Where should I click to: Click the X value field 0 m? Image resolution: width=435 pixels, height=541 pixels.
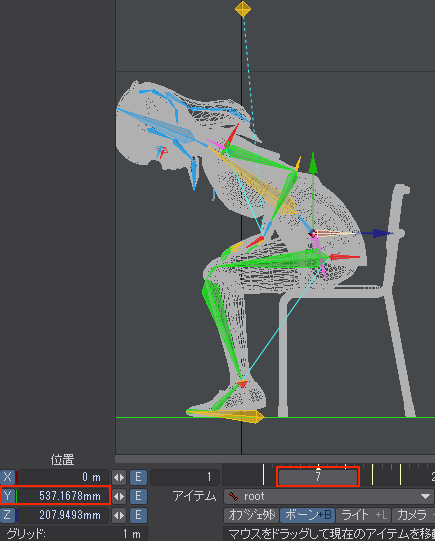pos(63,477)
